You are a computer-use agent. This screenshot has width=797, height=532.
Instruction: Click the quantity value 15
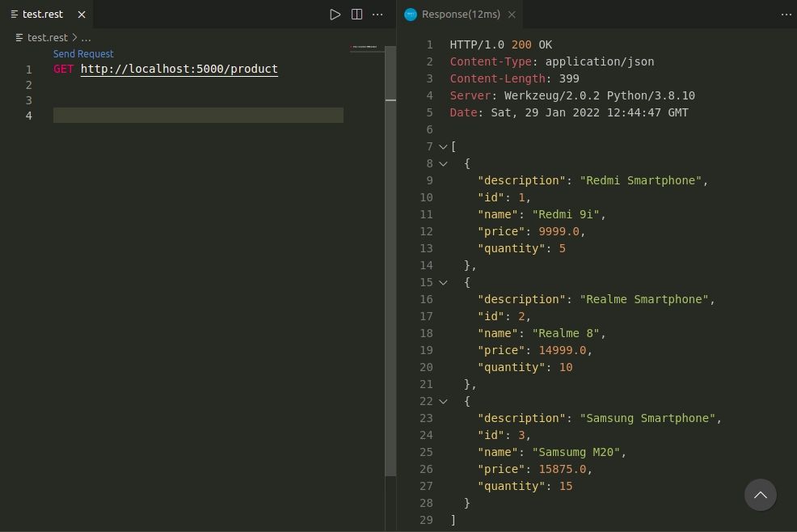coord(566,486)
